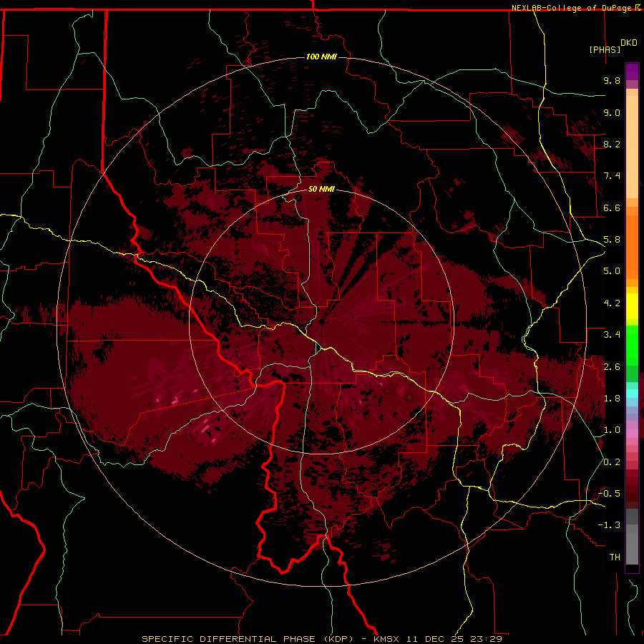Pick the cyan color bar segment
644x644 pixels.
pos(632,394)
